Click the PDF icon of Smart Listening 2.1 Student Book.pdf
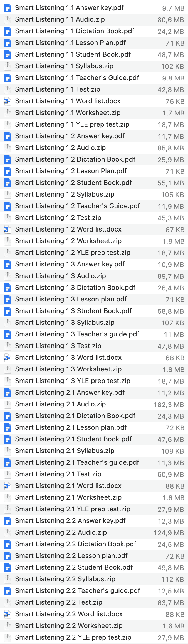Image resolution: width=188 pixels, height=644 pixels. [8, 439]
